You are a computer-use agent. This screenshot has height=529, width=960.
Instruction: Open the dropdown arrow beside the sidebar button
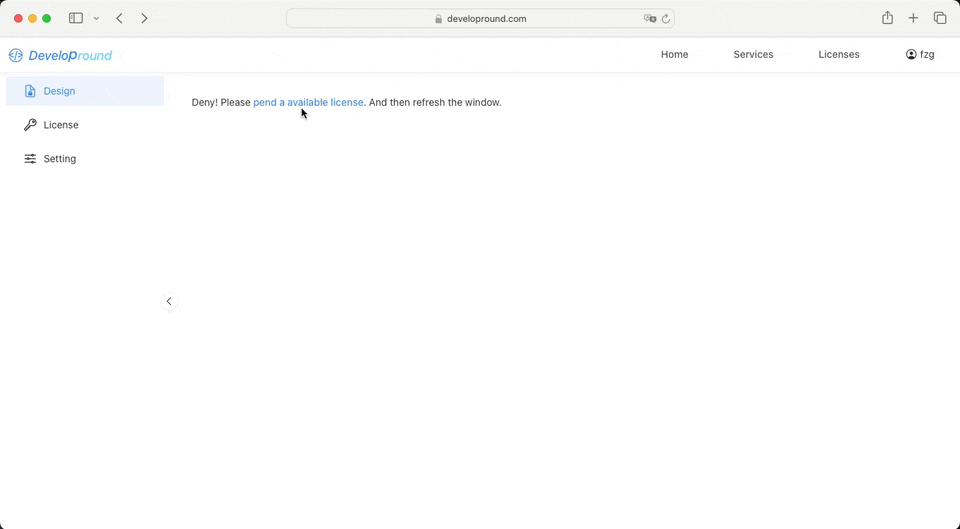click(x=96, y=19)
